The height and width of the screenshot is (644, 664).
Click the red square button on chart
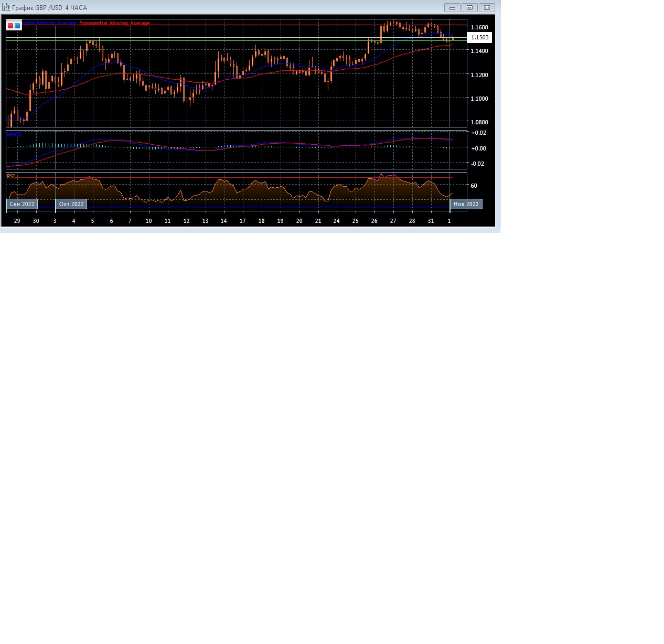10,25
